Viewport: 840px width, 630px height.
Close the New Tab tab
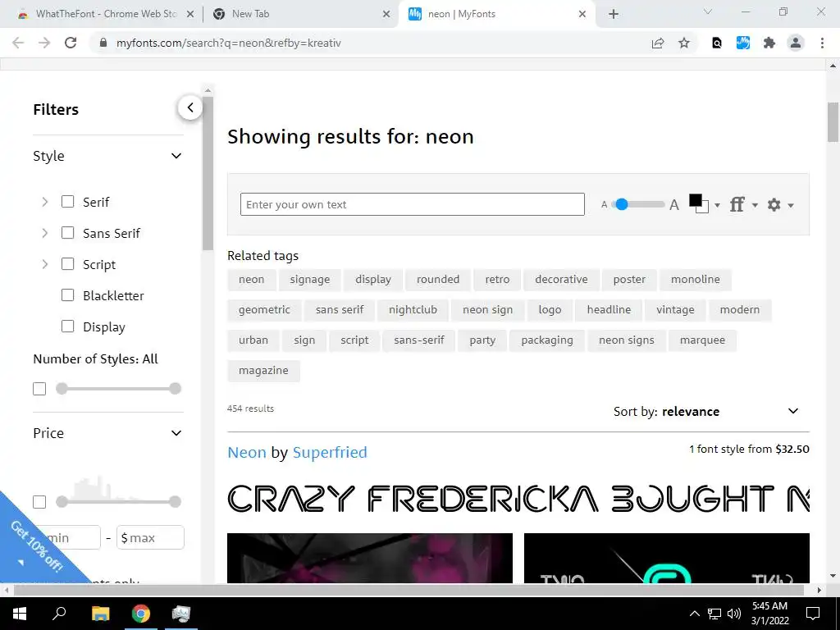(386, 15)
